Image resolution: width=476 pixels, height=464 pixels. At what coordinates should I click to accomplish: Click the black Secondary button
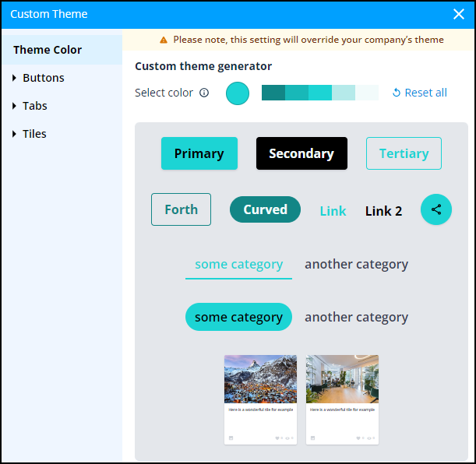301,153
